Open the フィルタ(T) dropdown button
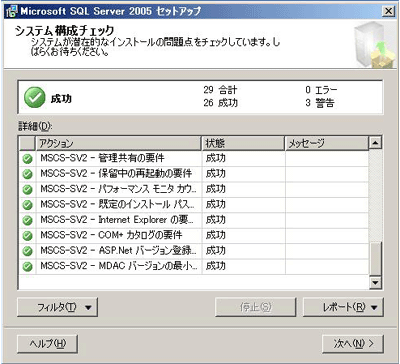The image size is (400, 364). click(x=57, y=307)
